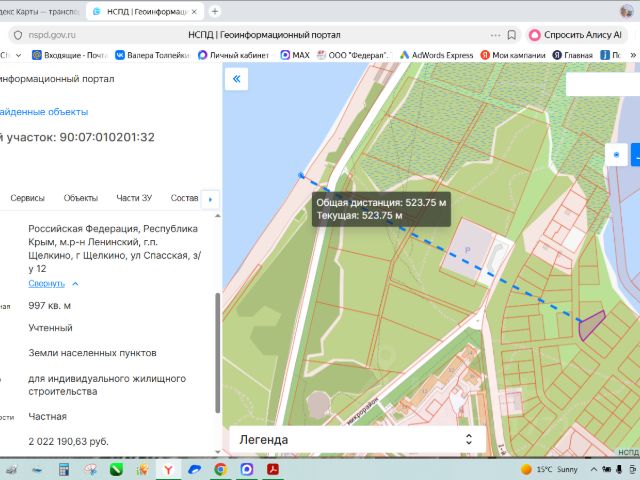Screen dimensions: 640x480
Task: Select the Земли населенных пунктов text
Action: 92,353
